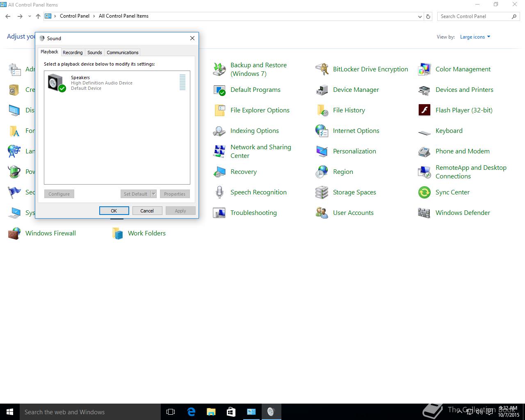Screen dimensions: 525x420
Task: Open the Region globe icon
Action: [x=322, y=172]
